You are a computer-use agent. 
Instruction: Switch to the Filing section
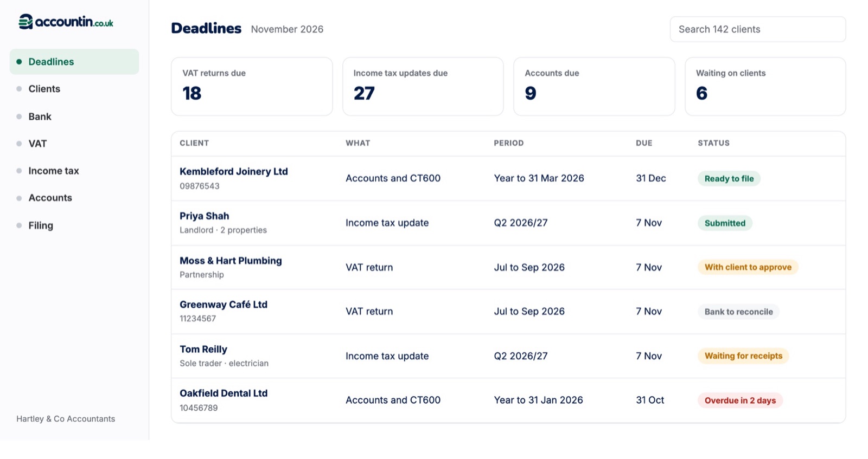point(74,225)
